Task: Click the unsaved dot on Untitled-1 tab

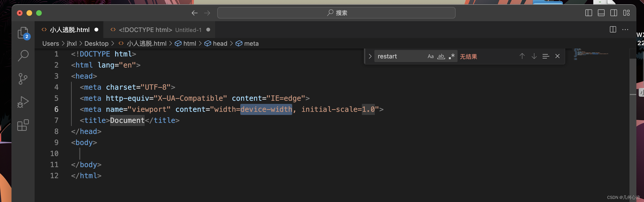Action: click(208, 30)
